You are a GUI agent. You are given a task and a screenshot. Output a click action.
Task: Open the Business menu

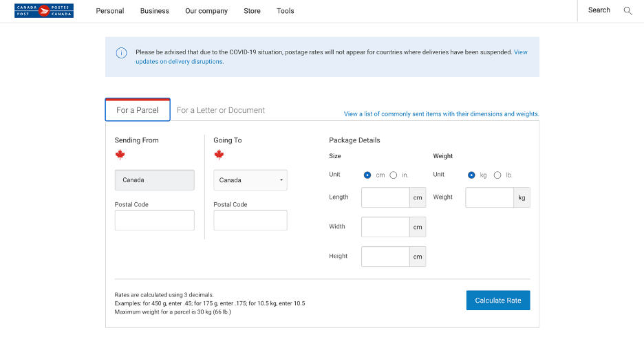pyautogui.click(x=155, y=11)
